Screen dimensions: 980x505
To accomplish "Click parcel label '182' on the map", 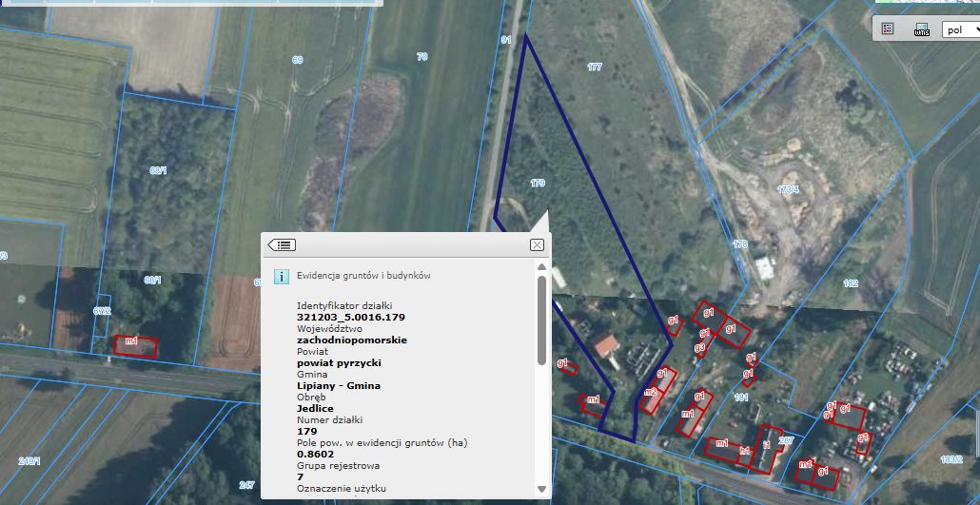I will 851,283.
